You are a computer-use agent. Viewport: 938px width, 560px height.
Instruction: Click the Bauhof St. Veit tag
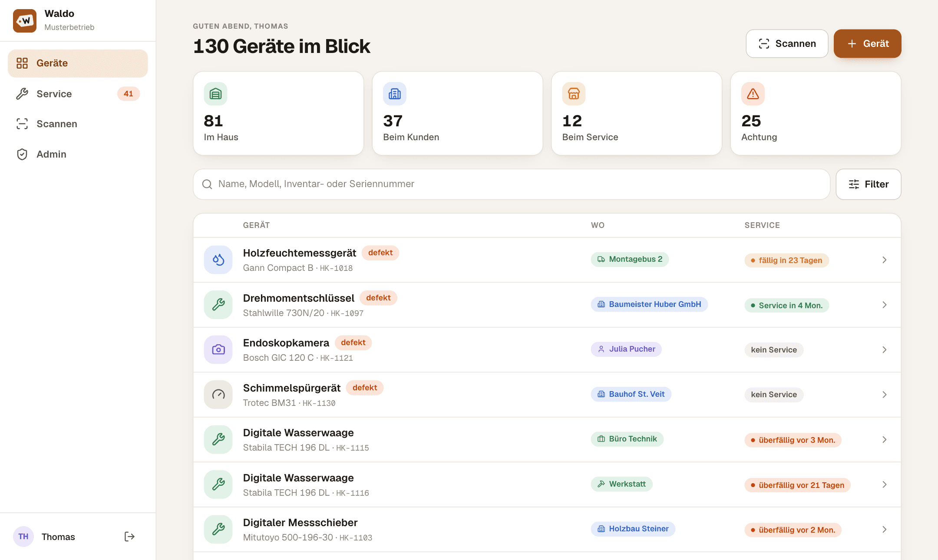click(x=631, y=394)
